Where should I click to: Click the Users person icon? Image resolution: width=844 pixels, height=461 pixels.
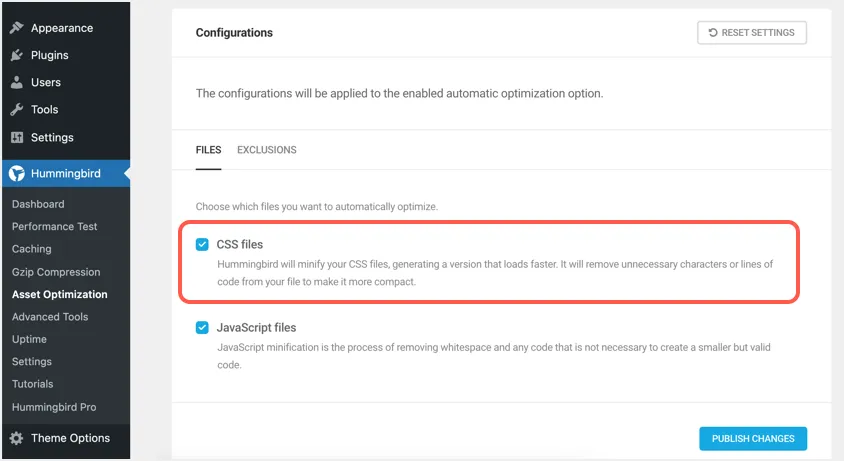(17, 82)
